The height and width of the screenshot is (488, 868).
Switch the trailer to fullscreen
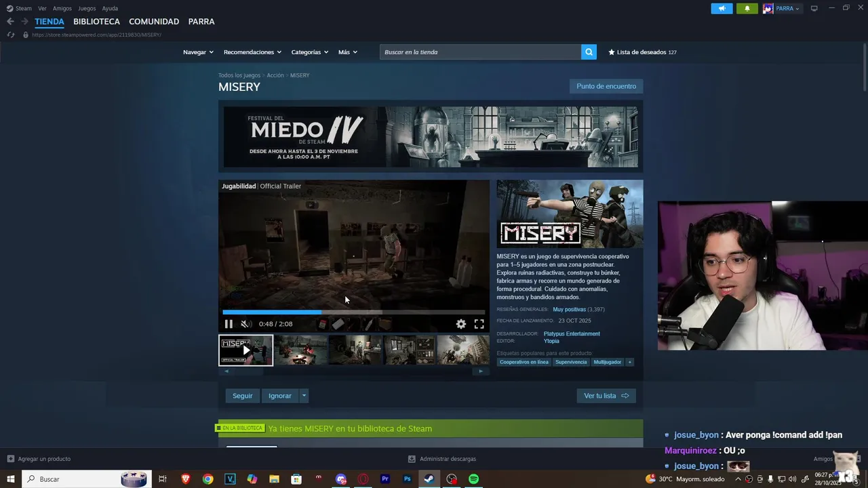tap(479, 324)
